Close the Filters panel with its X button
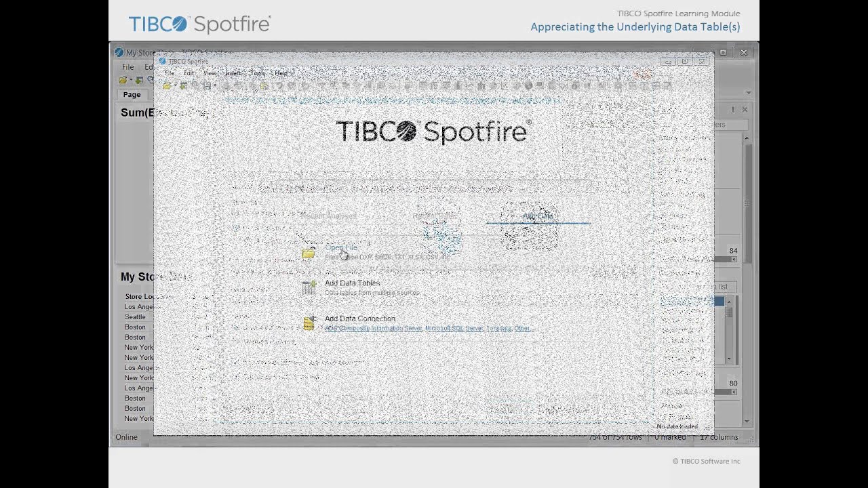 click(745, 109)
